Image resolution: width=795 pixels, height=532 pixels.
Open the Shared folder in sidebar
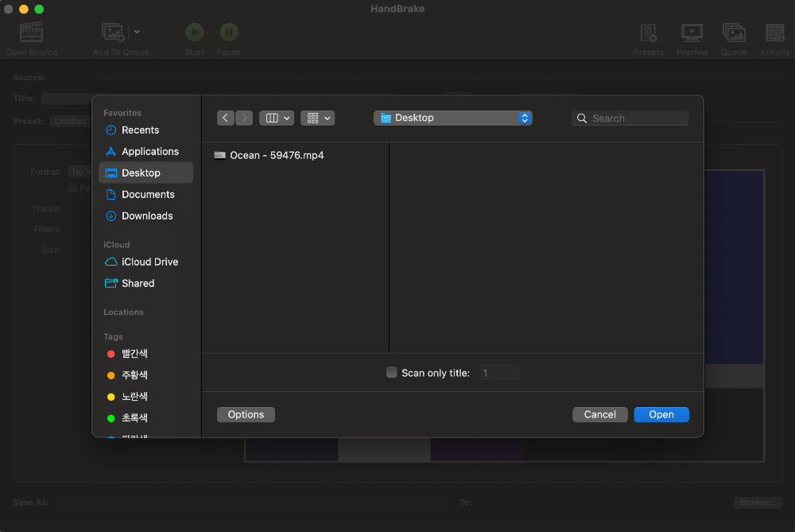[x=146, y=283]
